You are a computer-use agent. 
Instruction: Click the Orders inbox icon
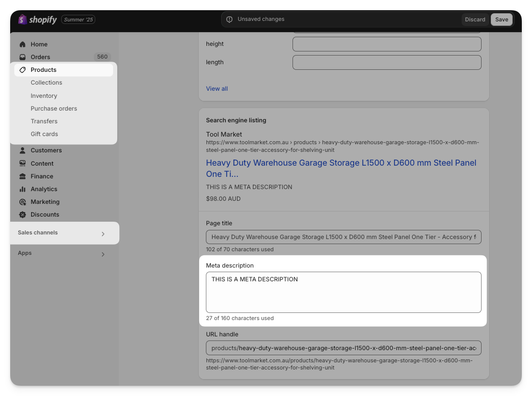22,57
